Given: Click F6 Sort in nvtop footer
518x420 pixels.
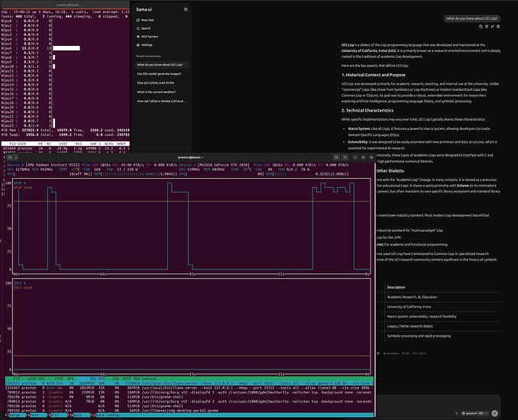Looking at the screenshot, I should pyautogui.click(x=35, y=415).
